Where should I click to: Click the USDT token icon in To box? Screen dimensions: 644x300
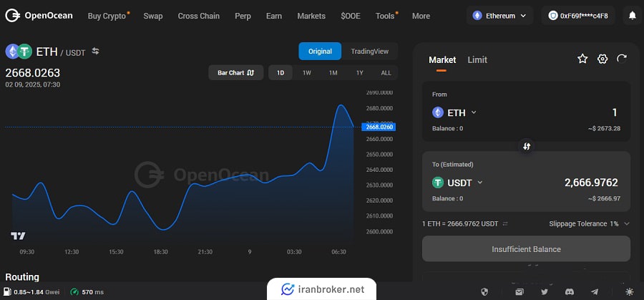[438, 183]
